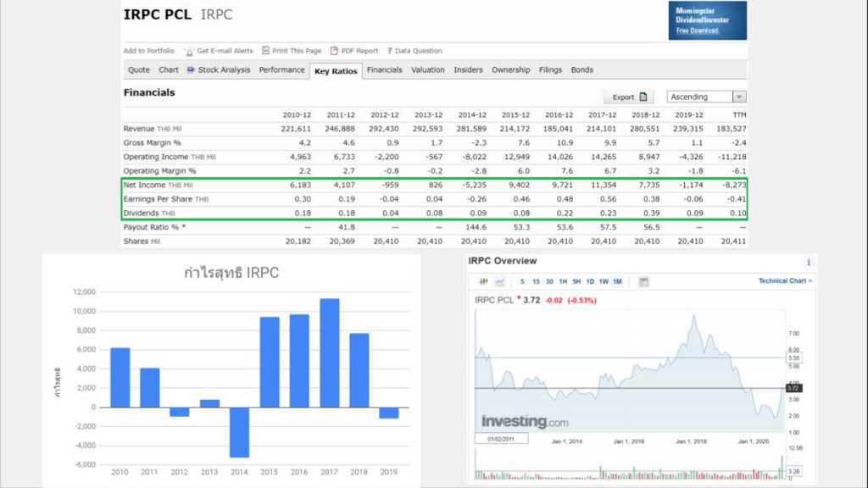The width and height of the screenshot is (868, 488).
Task: Switch chart interval to 5 minutes
Action: click(x=522, y=281)
